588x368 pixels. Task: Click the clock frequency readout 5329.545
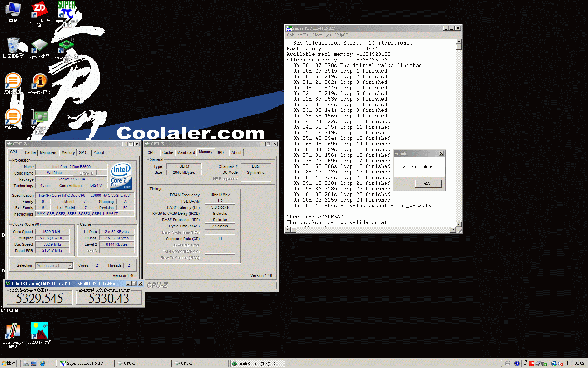point(39,299)
